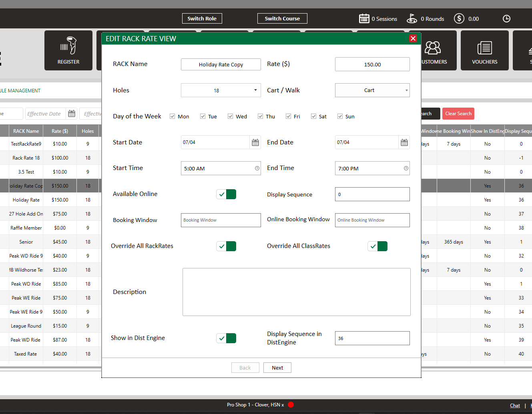The image size is (532, 414).
Task: Click the Next button
Action: (277, 368)
